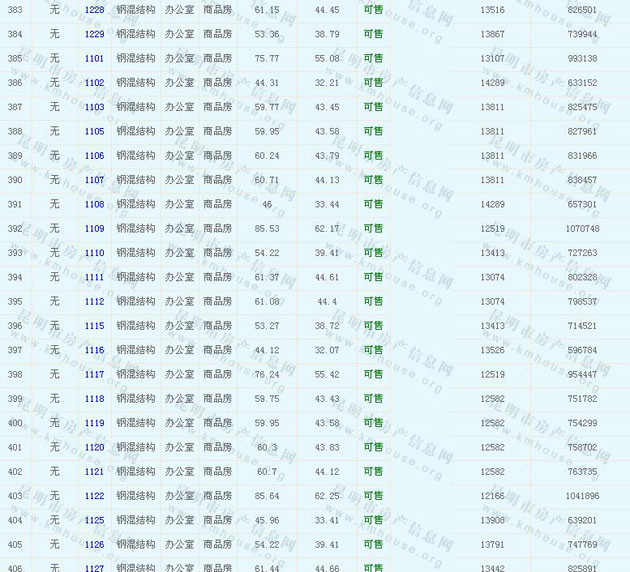Select row number 398 cell

(15, 375)
